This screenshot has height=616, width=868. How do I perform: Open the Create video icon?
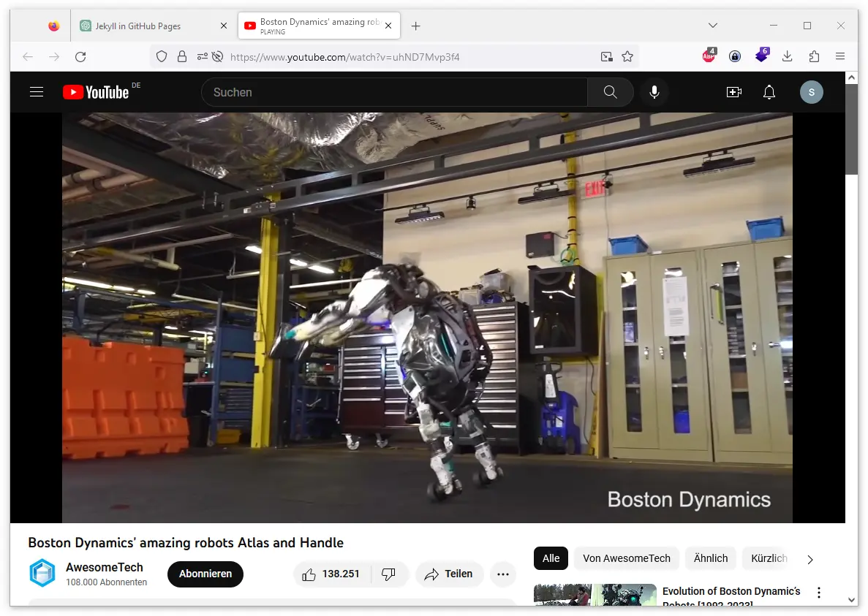pyautogui.click(x=733, y=92)
